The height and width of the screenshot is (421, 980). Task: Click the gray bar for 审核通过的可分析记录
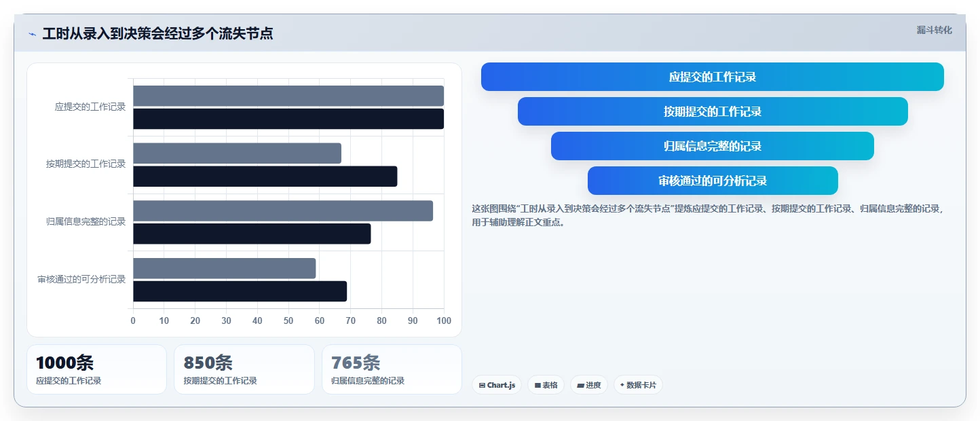[225, 268]
